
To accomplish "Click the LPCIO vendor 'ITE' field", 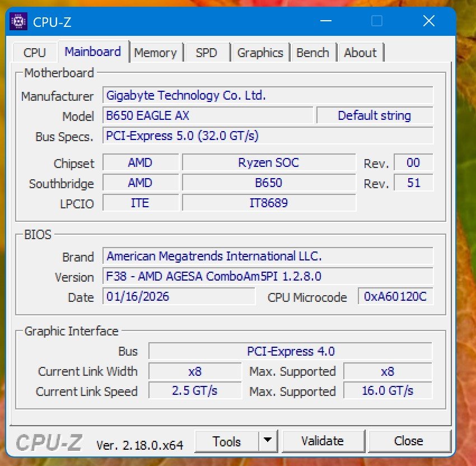I will click(140, 203).
